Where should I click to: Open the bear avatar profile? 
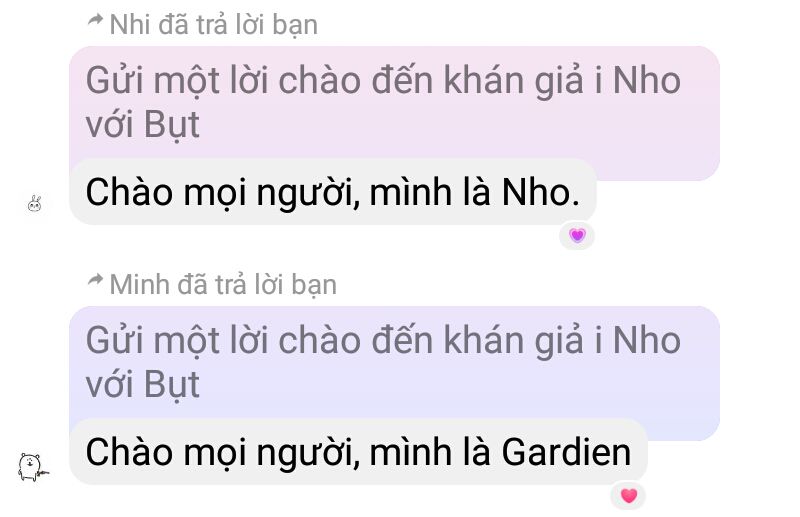point(33,466)
